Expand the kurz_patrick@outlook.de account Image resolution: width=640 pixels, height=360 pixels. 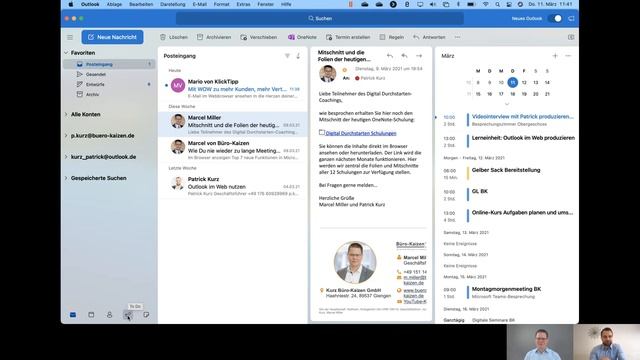66,157
